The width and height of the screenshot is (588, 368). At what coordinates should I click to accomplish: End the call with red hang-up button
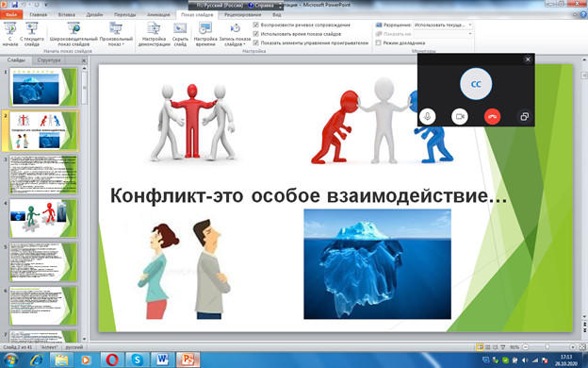(x=492, y=116)
